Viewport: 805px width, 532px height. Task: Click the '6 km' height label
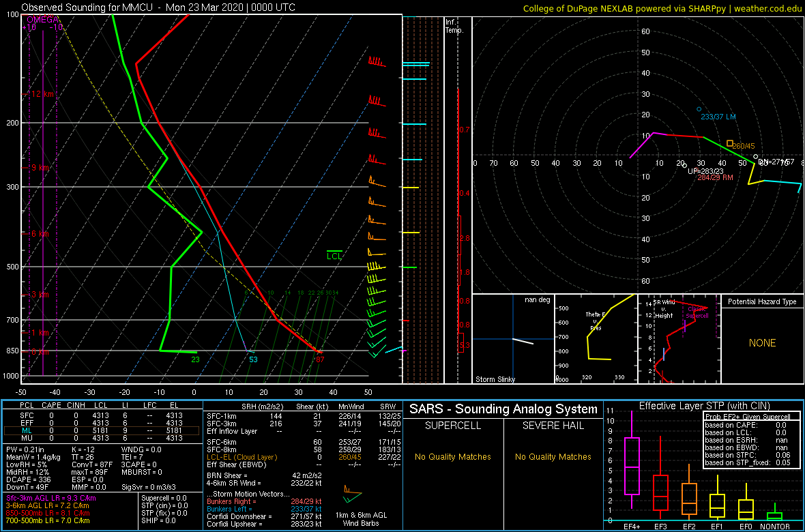tap(40, 234)
